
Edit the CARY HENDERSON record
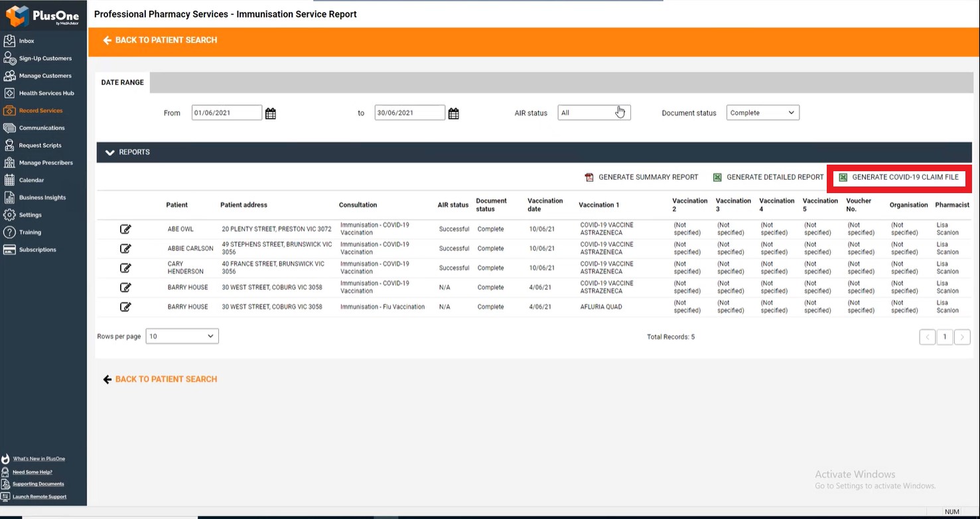click(x=125, y=268)
